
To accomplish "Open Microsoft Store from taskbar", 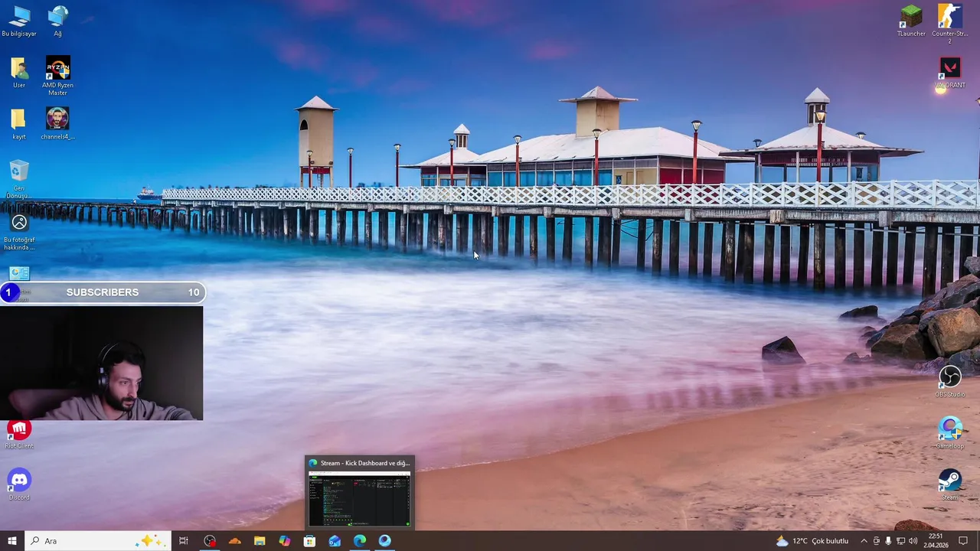I will pyautogui.click(x=309, y=541).
